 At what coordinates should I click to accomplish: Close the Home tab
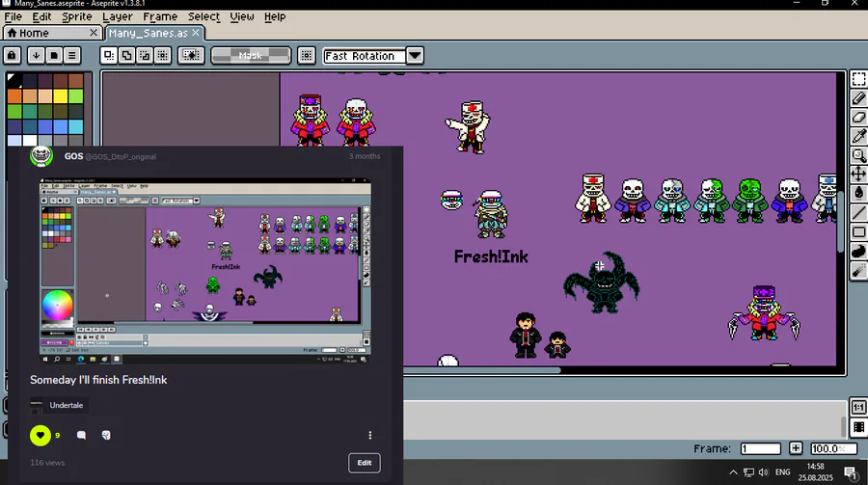[94, 33]
